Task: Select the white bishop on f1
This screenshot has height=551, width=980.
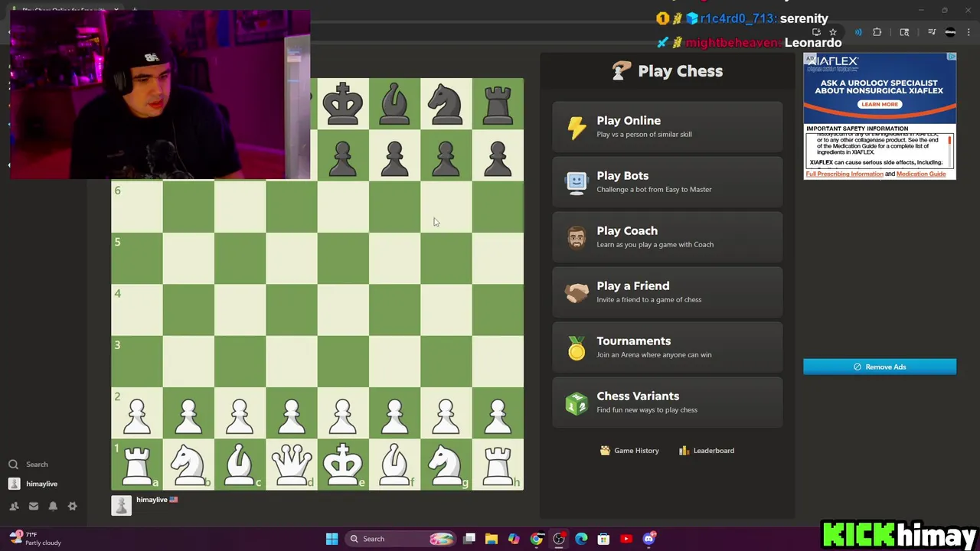Action: click(394, 465)
